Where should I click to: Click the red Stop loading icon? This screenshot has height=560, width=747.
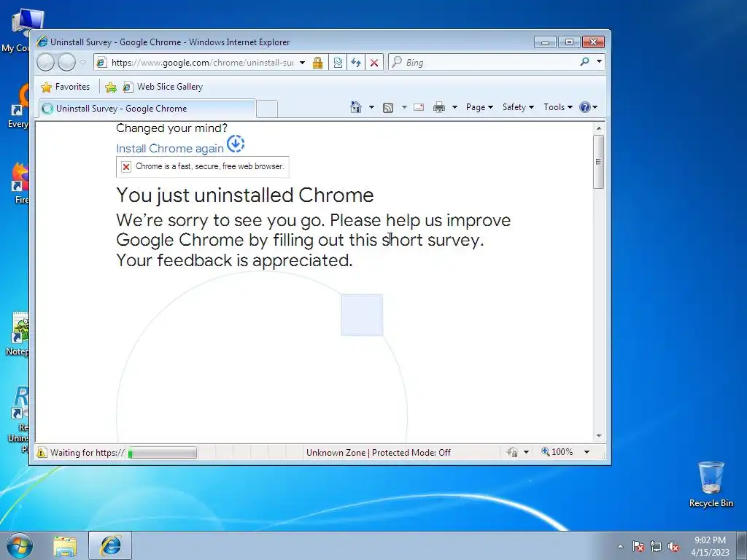coord(374,63)
